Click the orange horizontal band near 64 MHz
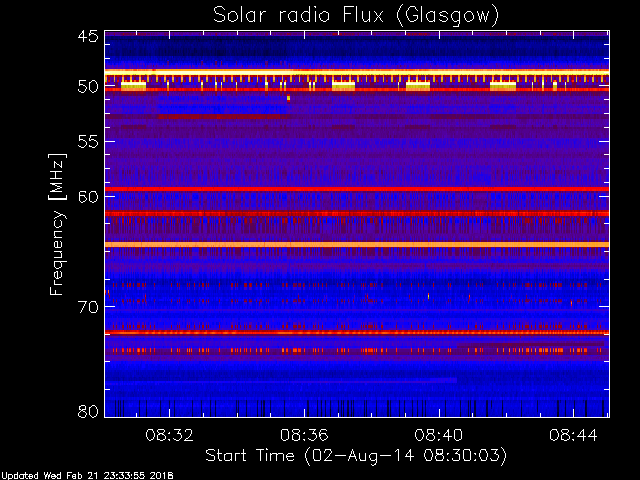Image resolution: width=640 pixels, height=480 pixels. click(x=357, y=244)
